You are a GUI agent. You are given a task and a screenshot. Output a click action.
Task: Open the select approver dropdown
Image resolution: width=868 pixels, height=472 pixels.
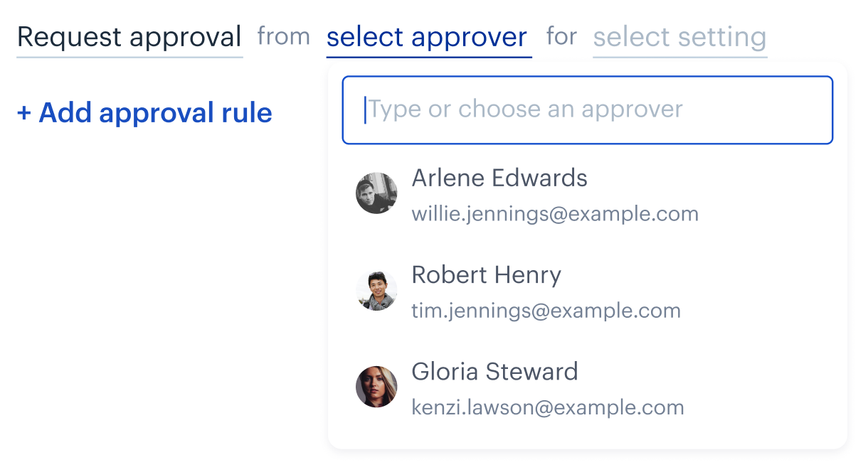tap(428, 37)
